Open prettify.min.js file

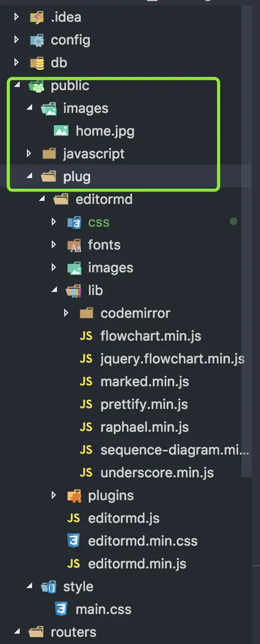[x=144, y=405]
